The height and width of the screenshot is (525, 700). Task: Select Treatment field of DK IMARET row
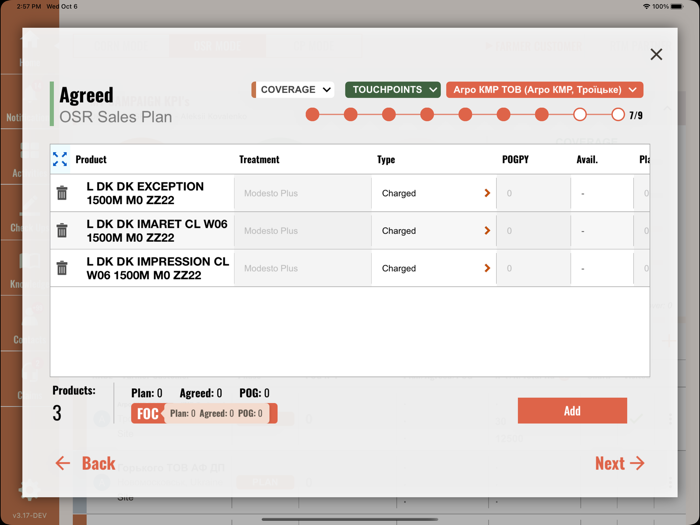click(x=303, y=231)
